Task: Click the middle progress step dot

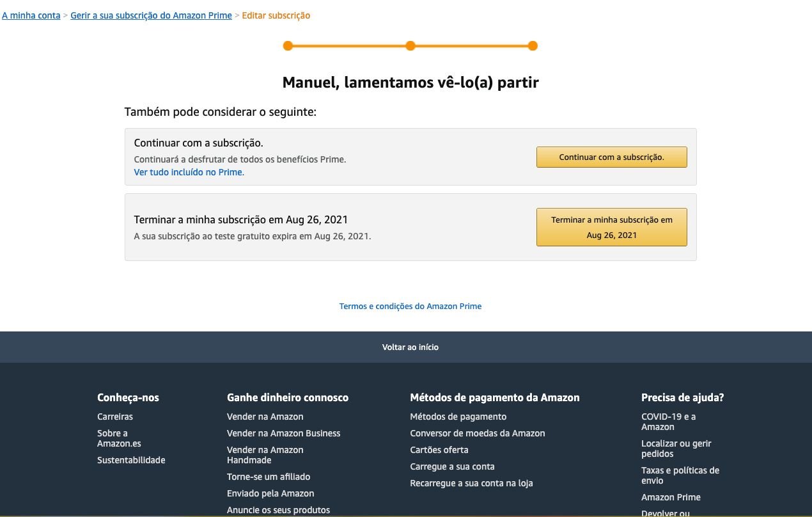Action: pos(410,45)
